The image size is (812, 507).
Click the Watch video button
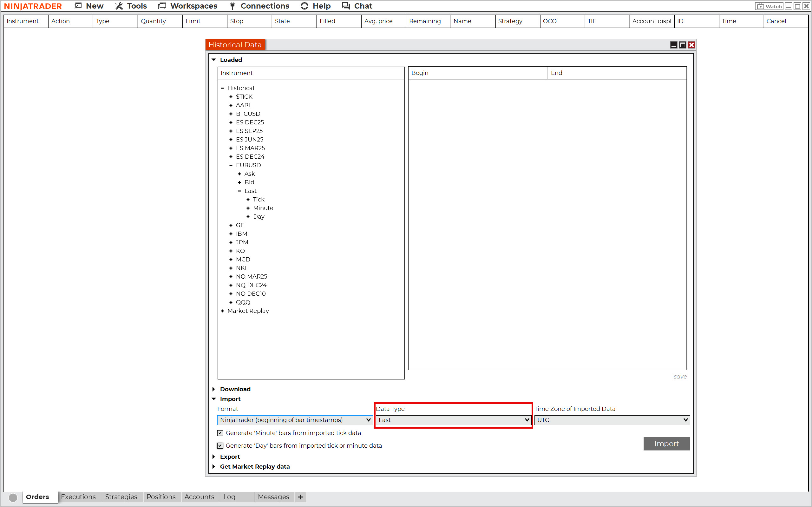coord(769,6)
